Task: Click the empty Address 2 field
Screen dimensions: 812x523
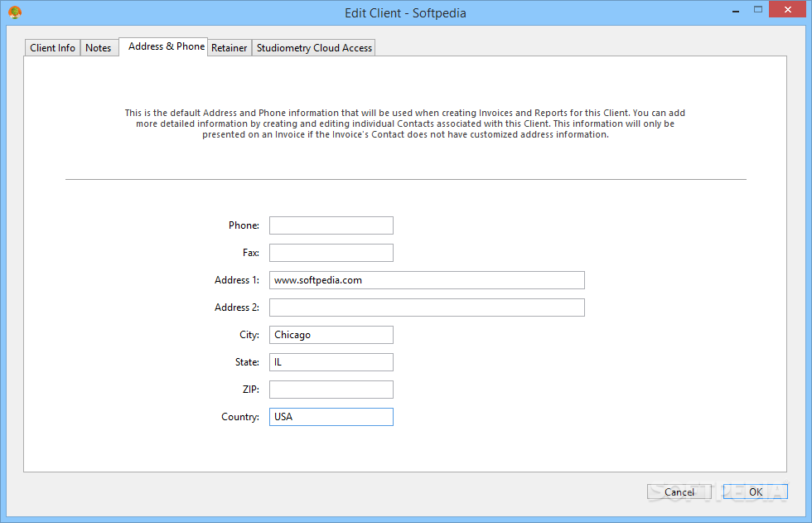Action: pos(427,308)
